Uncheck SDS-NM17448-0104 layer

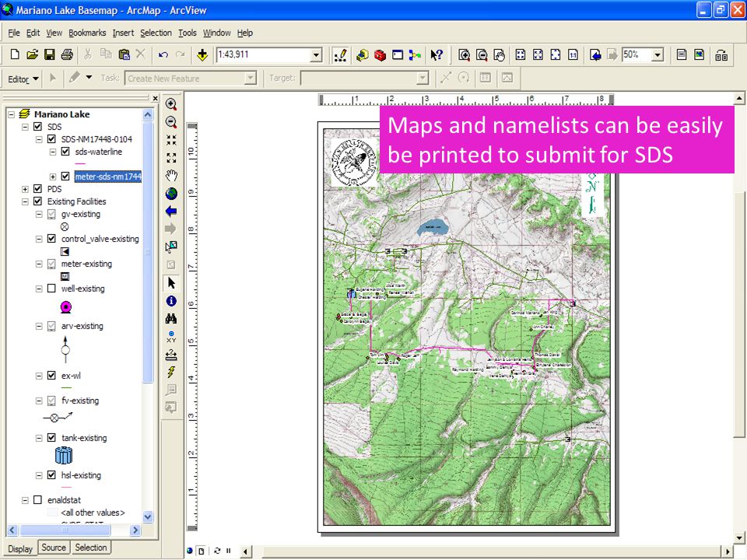(51, 139)
